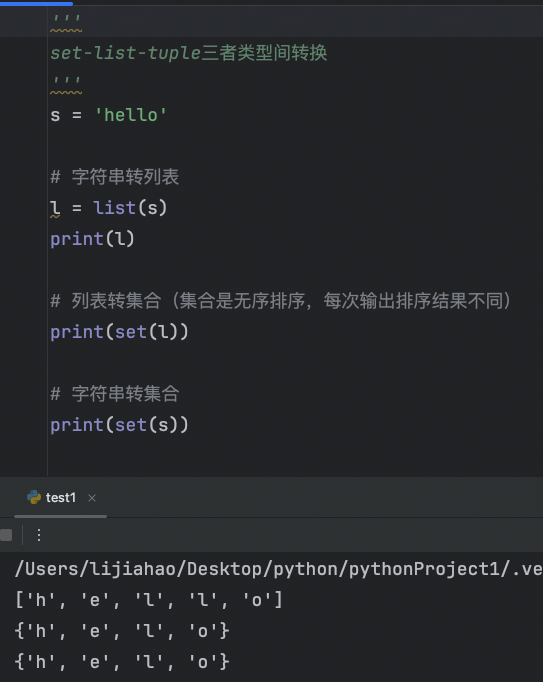This screenshot has width=543, height=682.
Task: Close the test1 run tab
Action: coord(92,498)
